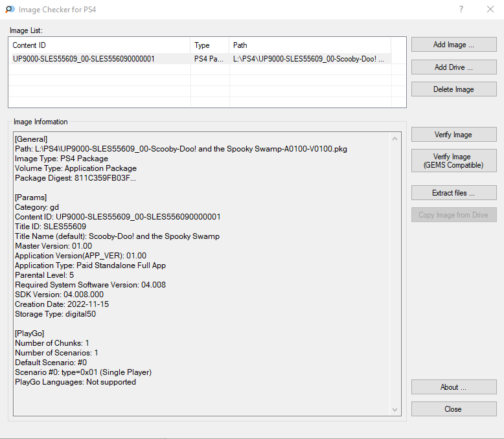Click the Path column header
Viewport: 504px width, 439px height.
coord(310,45)
